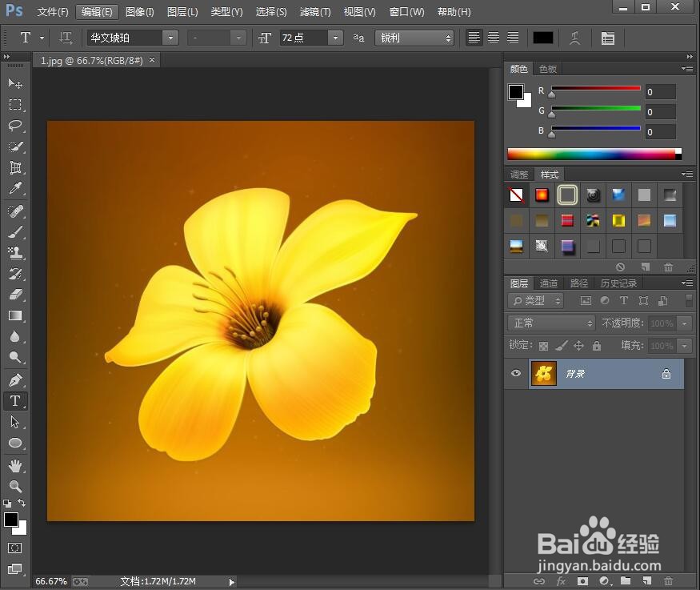This screenshot has height=590, width=700.
Task: Select the Horizontal Type tool
Action: click(15, 400)
